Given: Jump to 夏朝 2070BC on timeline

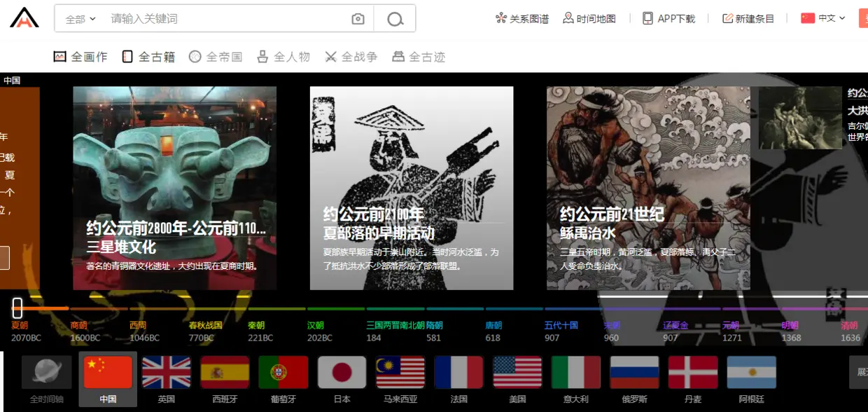Looking at the screenshot, I should coord(26,331).
